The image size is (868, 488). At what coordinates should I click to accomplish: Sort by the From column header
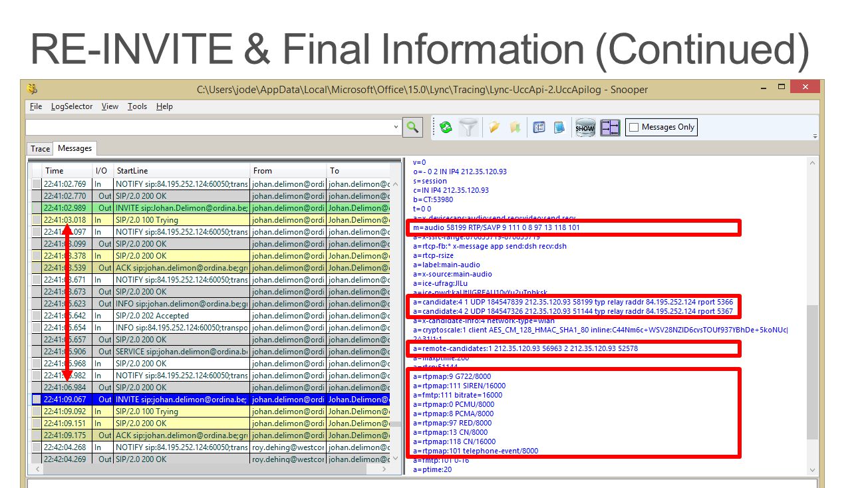(x=288, y=171)
